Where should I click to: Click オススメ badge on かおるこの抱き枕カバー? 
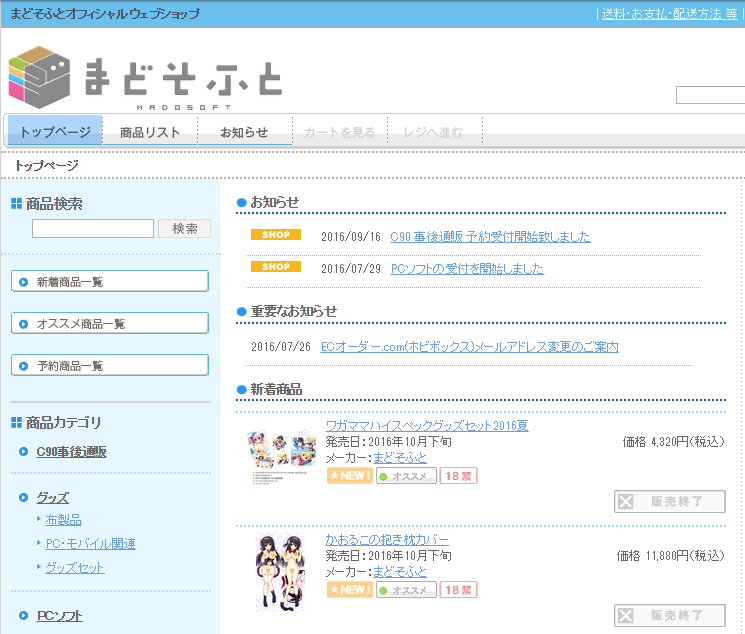coord(406,590)
